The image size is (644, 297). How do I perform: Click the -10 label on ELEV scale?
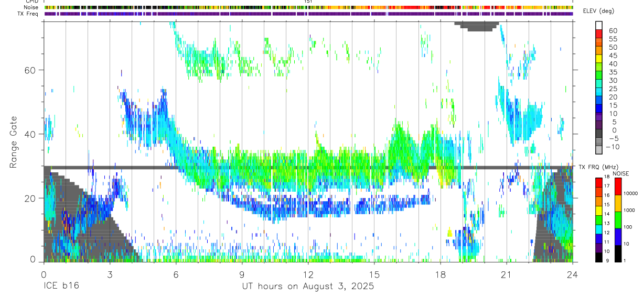[612, 147]
